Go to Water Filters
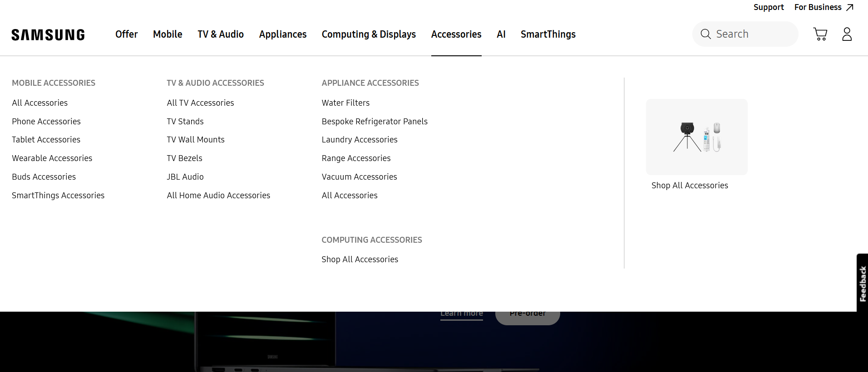Screen dimensions: 868x372 (346, 103)
